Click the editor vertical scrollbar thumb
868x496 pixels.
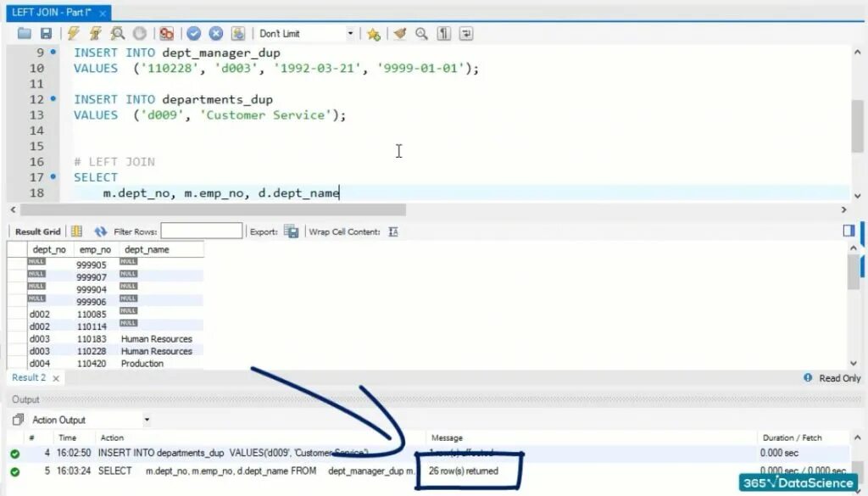(x=857, y=126)
